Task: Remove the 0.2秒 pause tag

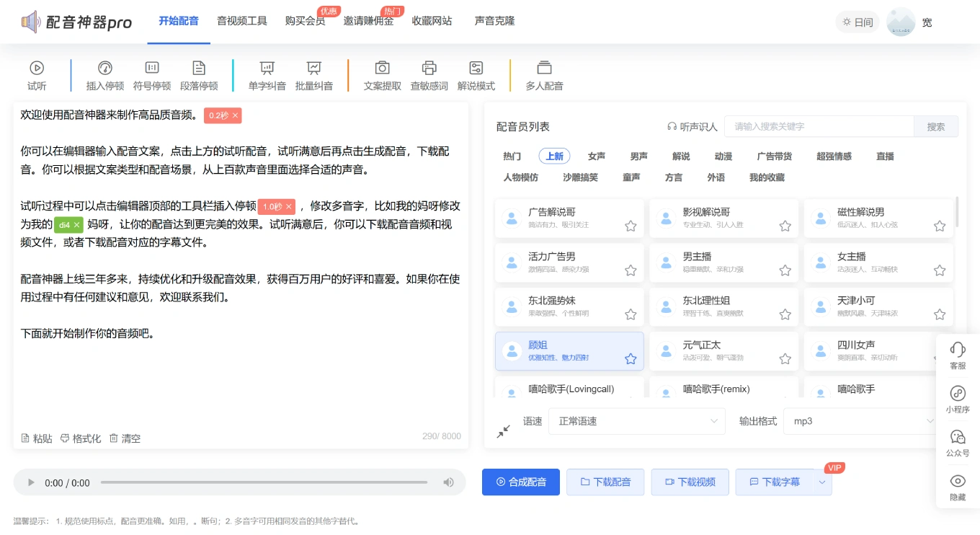Action: point(235,115)
